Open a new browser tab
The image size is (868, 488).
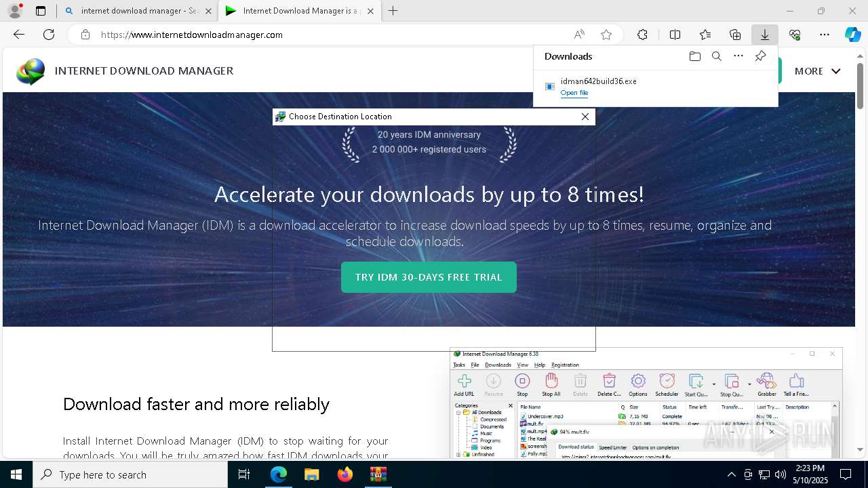coord(393,11)
